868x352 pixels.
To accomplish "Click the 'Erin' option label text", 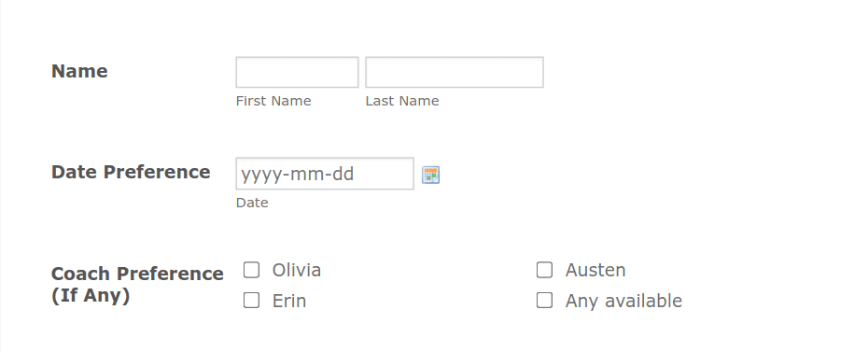I will pyautogui.click(x=289, y=301).
